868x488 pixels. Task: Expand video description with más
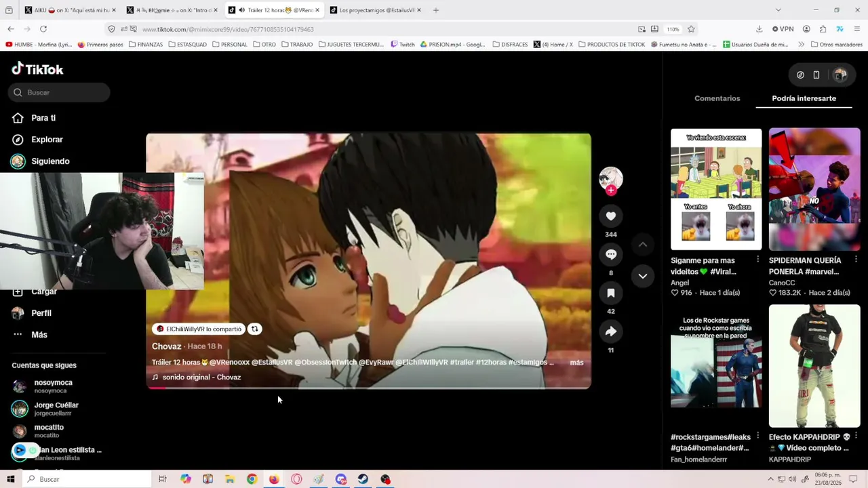(576, 363)
